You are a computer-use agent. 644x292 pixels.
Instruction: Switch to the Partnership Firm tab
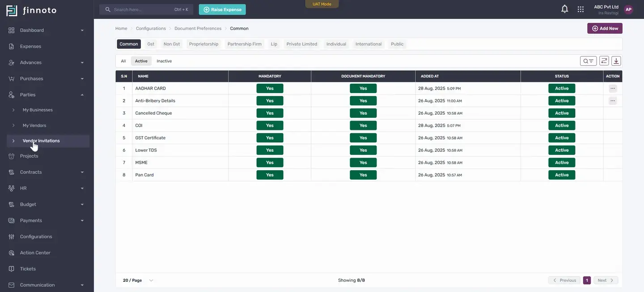point(245,44)
